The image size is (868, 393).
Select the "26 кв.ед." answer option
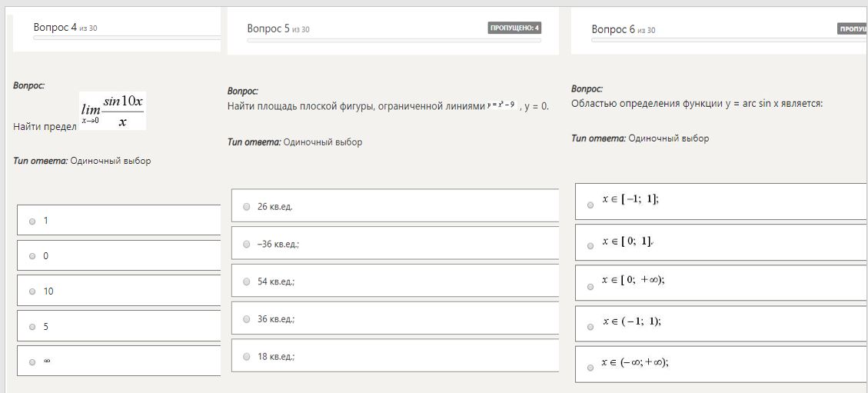246,207
